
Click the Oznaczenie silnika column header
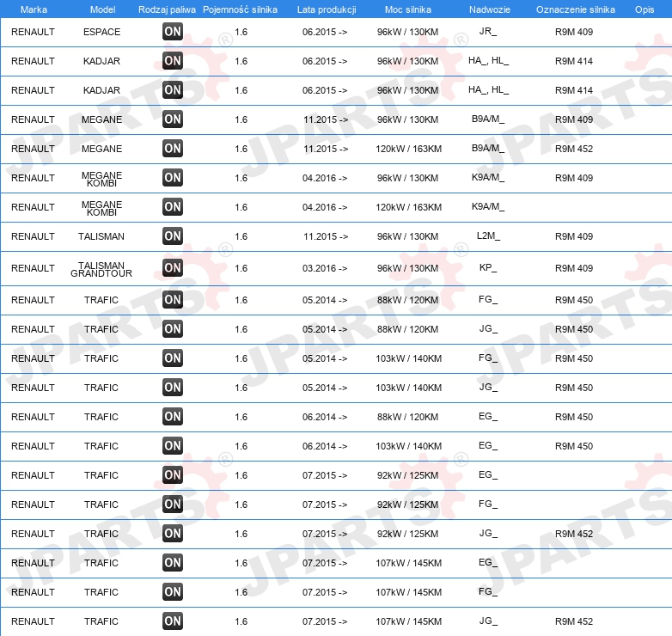576,9
